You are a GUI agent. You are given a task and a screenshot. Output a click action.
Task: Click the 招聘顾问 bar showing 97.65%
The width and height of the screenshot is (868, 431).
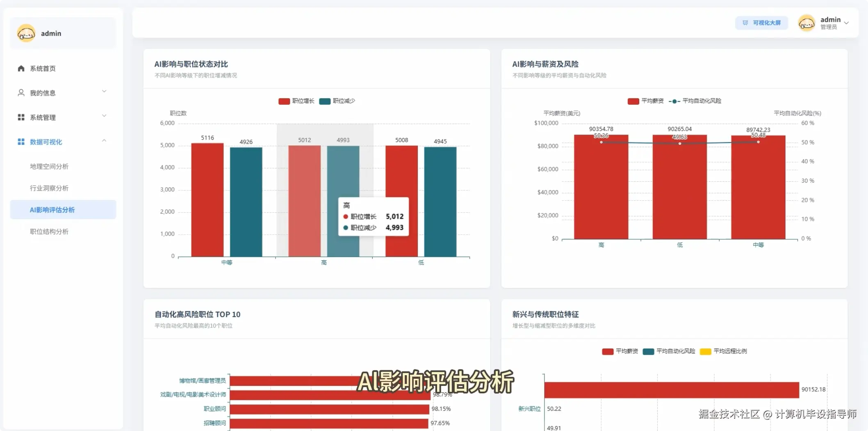tap(329, 423)
